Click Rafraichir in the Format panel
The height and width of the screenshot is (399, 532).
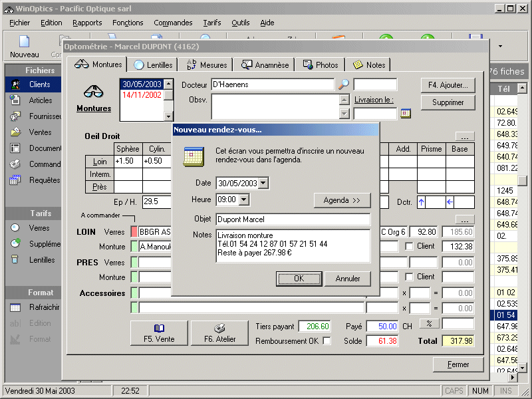(44, 307)
